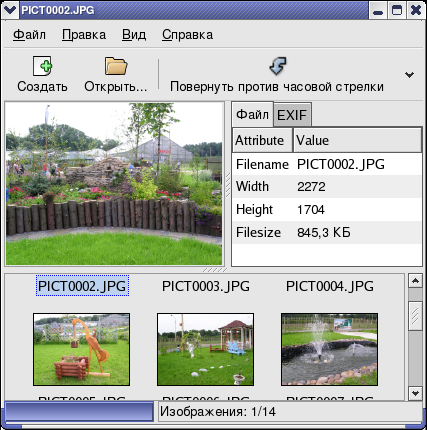427x430 pixels.
Task: Close the PICT0002.JPG window
Action: [x=416, y=10]
